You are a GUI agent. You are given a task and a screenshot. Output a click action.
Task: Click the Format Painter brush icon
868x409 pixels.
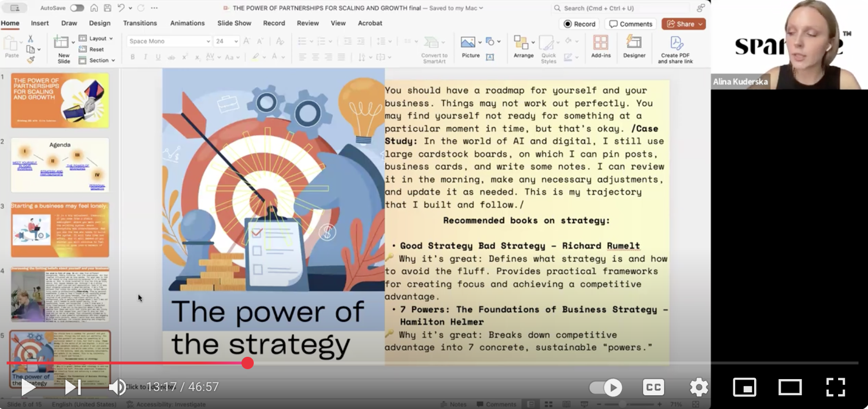(31, 60)
